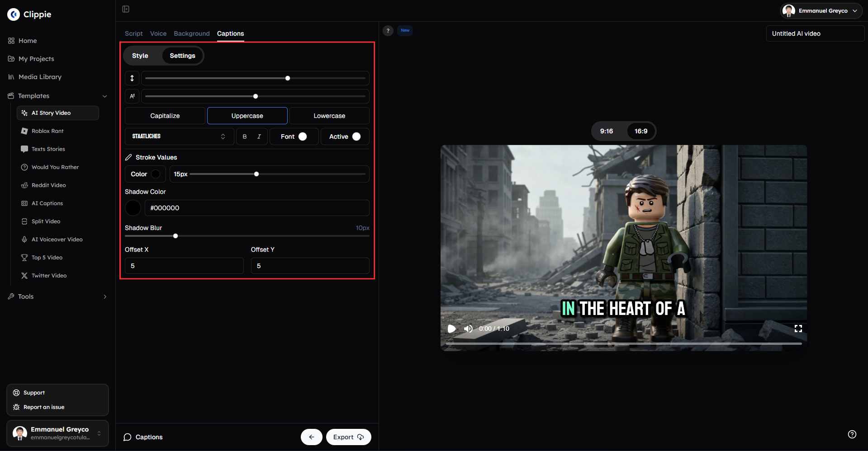Edit the Untitled AI video title field
The width and height of the screenshot is (868, 451).
tap(815, 33)
